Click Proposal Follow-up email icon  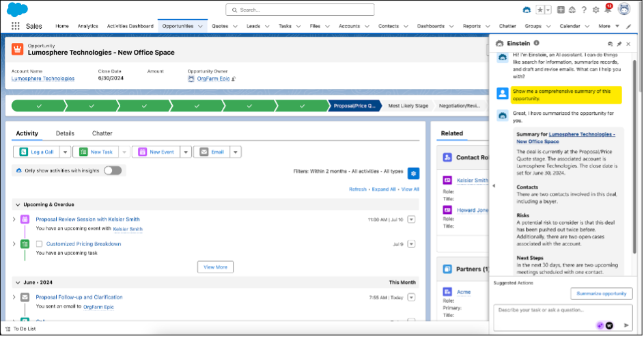pyautogui.click(x=25, y=297)
